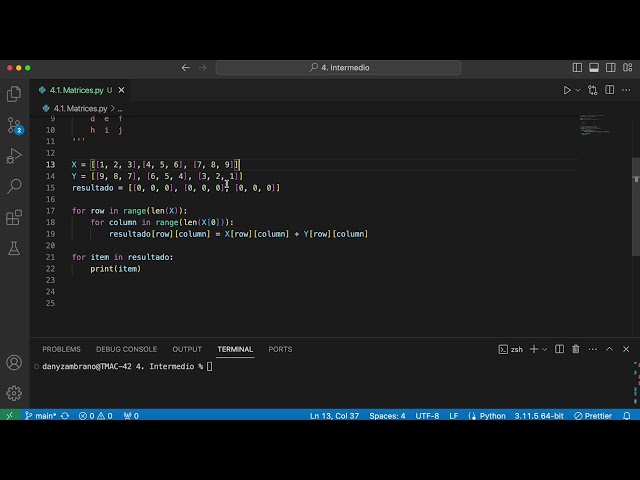This screenshot has height=480, width=640.
Task: Click line number 15 in gutter
Action: pyautogui.click(x=50, y=188)
